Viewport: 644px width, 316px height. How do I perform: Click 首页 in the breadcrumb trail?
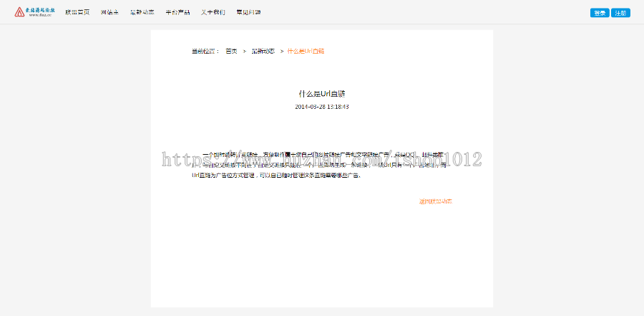click(x=231, y=52)
